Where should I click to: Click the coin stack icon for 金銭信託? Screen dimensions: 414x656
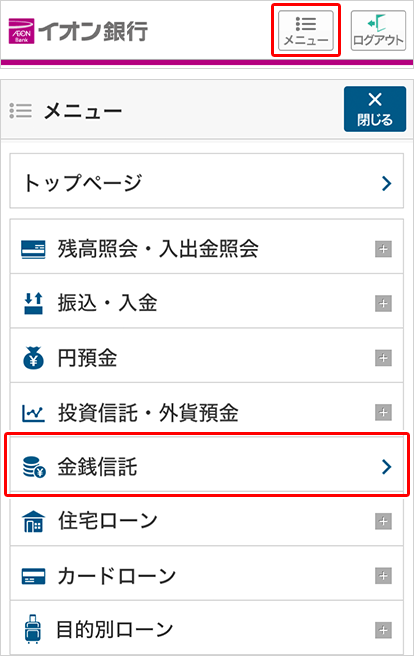34,467
